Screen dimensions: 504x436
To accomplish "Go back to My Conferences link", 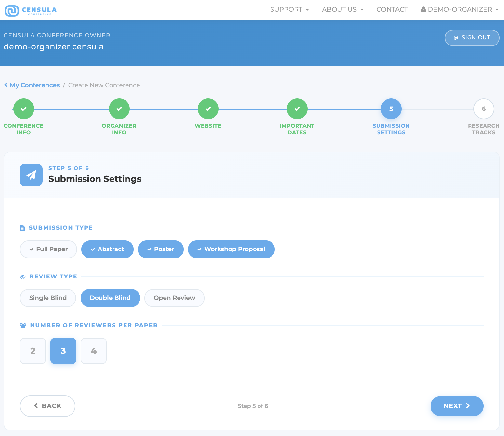I will pos(32,85).
